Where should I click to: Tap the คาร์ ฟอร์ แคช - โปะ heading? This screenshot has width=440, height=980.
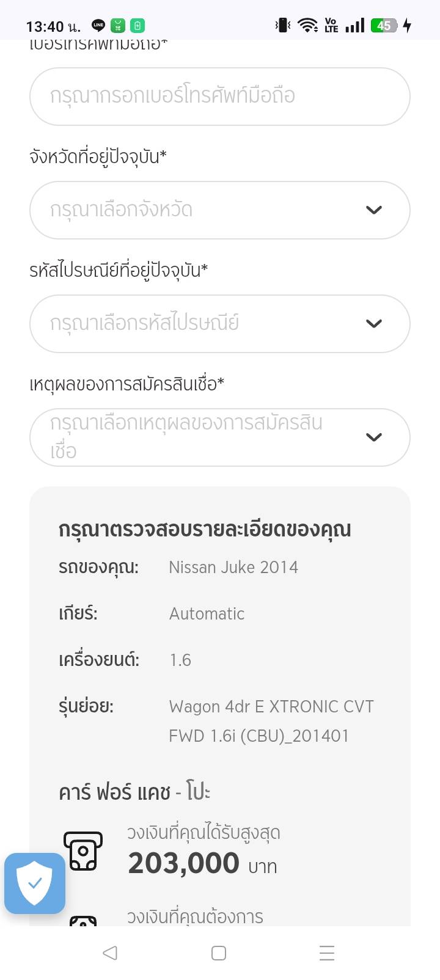click(x=134, y=792)
